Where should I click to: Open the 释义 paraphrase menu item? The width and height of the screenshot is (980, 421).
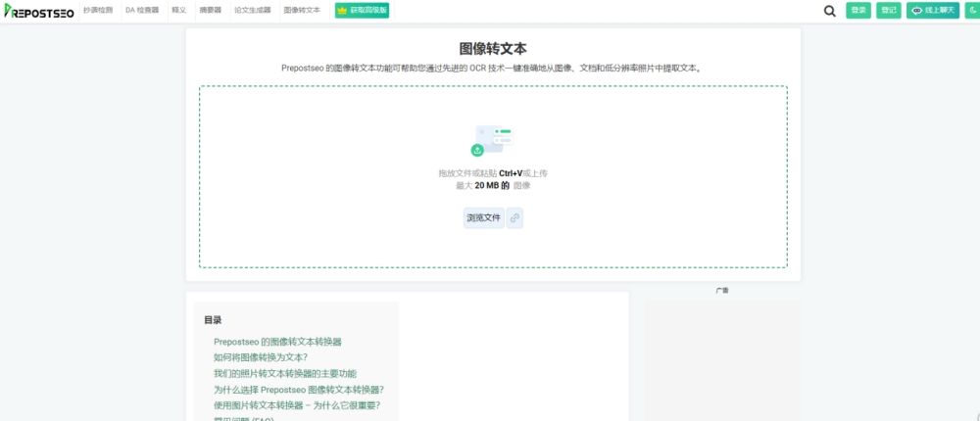[x=178, y=11]
